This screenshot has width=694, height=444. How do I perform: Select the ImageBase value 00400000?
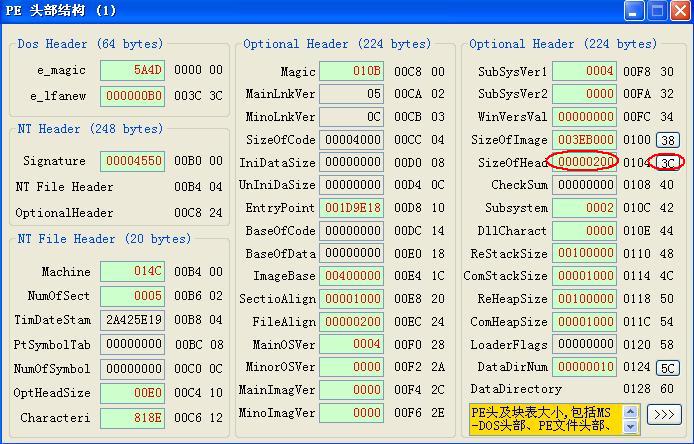(x=351, y=276)
